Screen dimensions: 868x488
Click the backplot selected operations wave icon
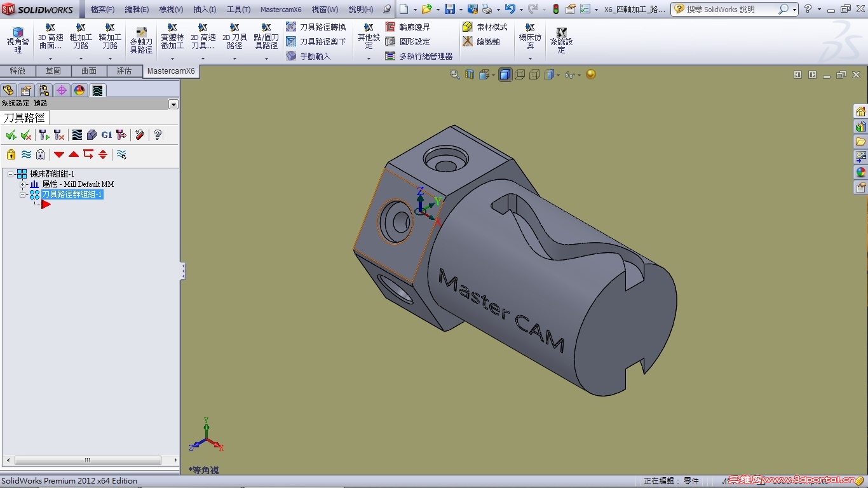[x=77, y=135]
